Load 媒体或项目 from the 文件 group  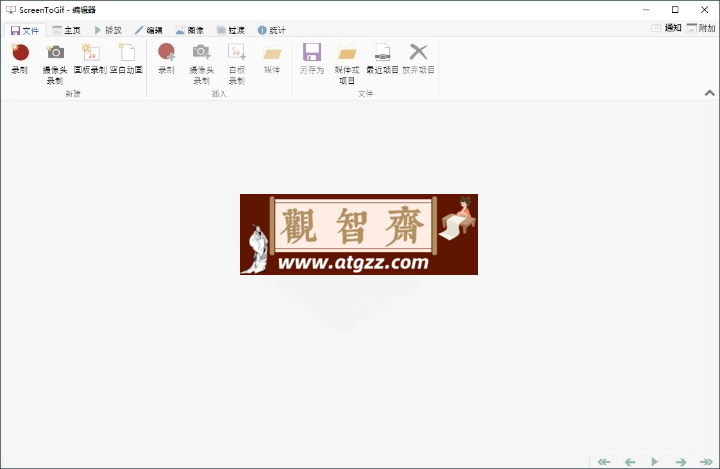point(347,64)
